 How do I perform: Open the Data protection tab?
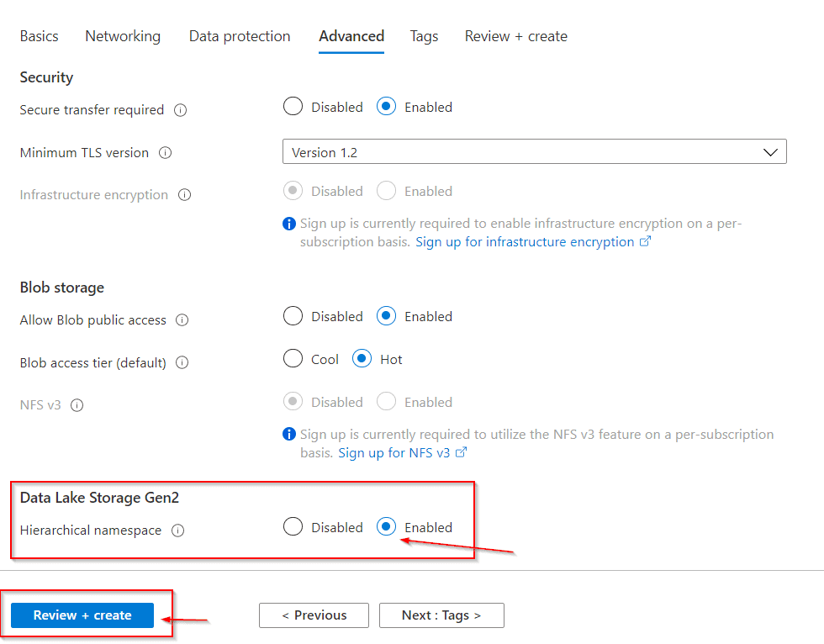tap(240, 36)
